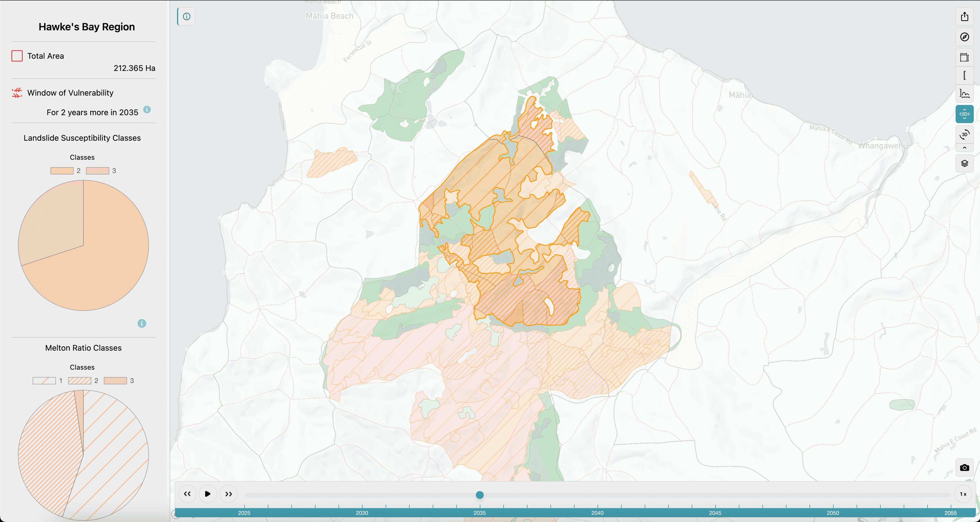The image size is (980, 522).
Task: Click the 2035 timeline slider handle
Action: pyautogui.click(x=479, y=495)
